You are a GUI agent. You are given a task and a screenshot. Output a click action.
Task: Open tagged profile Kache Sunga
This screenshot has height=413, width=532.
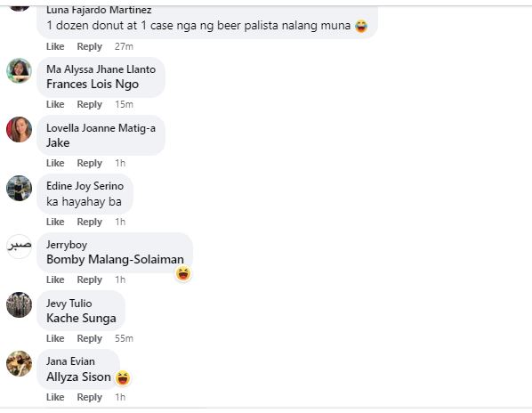click(81, 319)
